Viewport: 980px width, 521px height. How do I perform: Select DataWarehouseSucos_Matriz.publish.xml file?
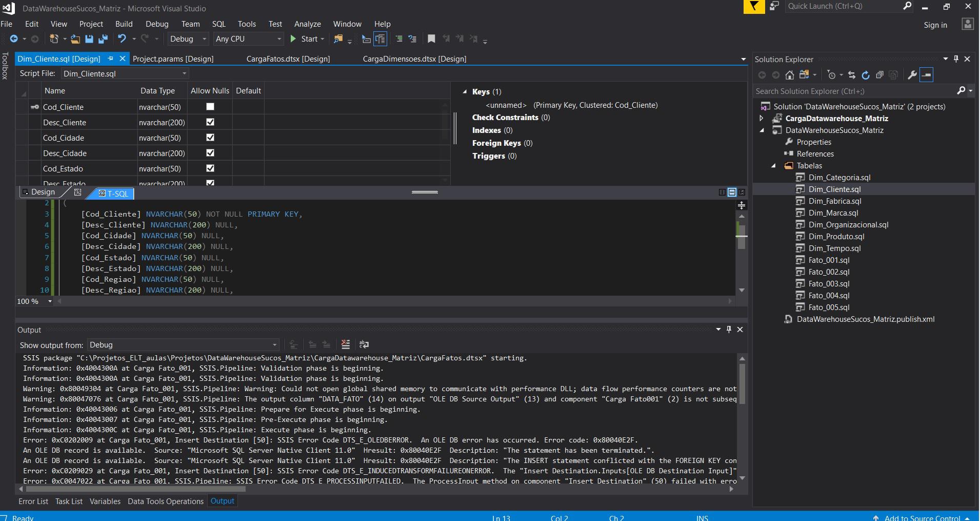(866, 319)
